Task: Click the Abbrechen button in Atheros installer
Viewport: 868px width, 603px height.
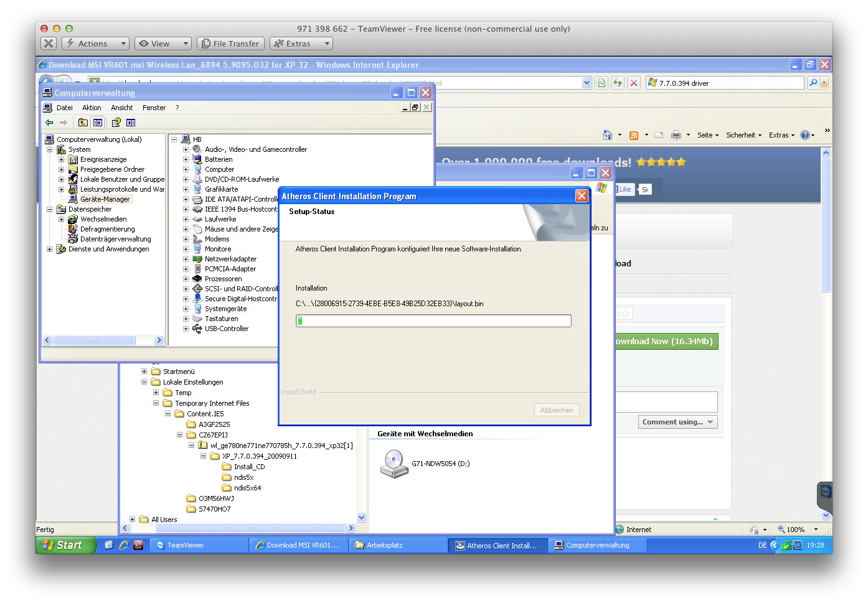Action: coord(557,410)
